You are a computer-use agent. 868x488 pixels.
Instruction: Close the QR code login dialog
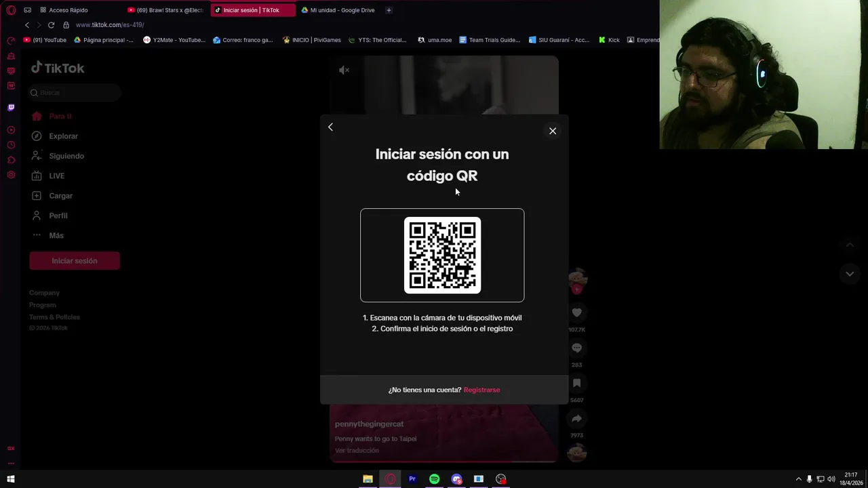[553, 131]
